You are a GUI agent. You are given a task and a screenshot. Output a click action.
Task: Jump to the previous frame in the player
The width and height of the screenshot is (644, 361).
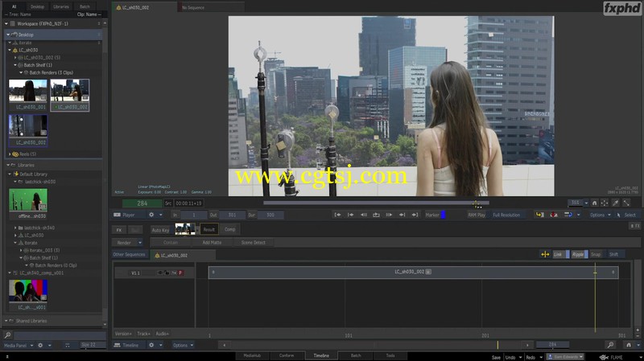(x=350, y=215)
